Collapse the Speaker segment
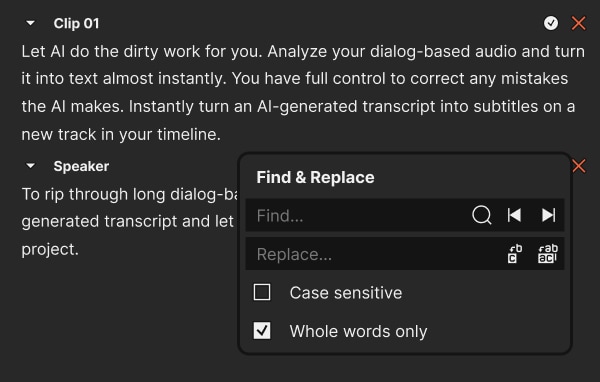Image resolution: width=600 pixels, height=382 pixels. [x=30, y=166]
